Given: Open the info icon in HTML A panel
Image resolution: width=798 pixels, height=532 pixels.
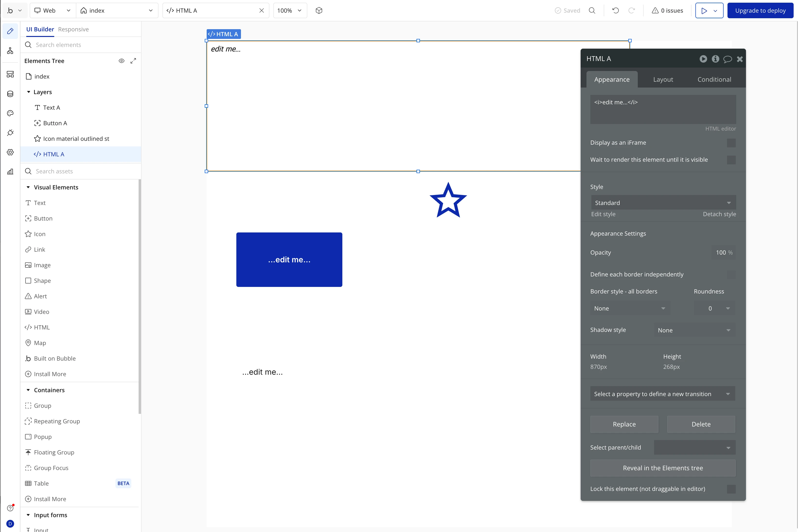Looking at the screenshot, I should click(716, 59).
